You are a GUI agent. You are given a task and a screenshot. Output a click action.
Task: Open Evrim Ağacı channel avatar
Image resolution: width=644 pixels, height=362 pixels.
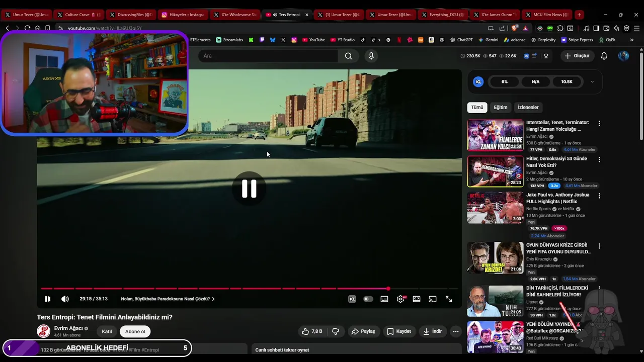click(x=43, y=331)
